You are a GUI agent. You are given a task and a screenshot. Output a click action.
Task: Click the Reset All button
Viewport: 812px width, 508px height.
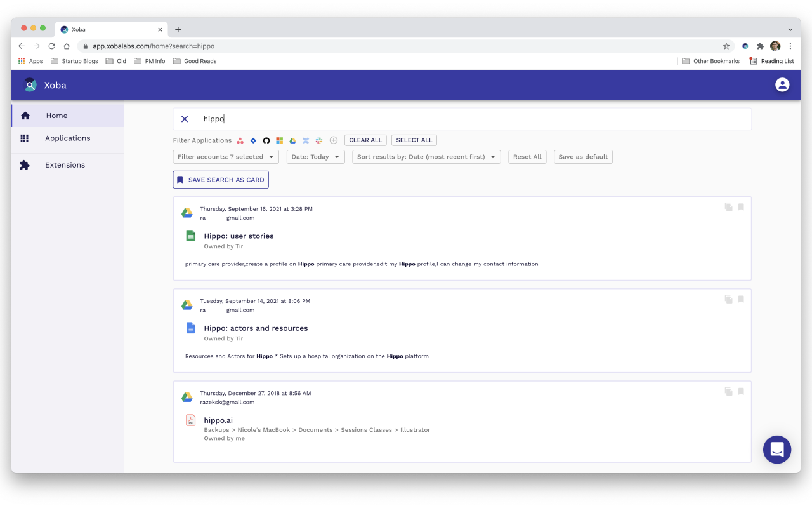(527, 157)
